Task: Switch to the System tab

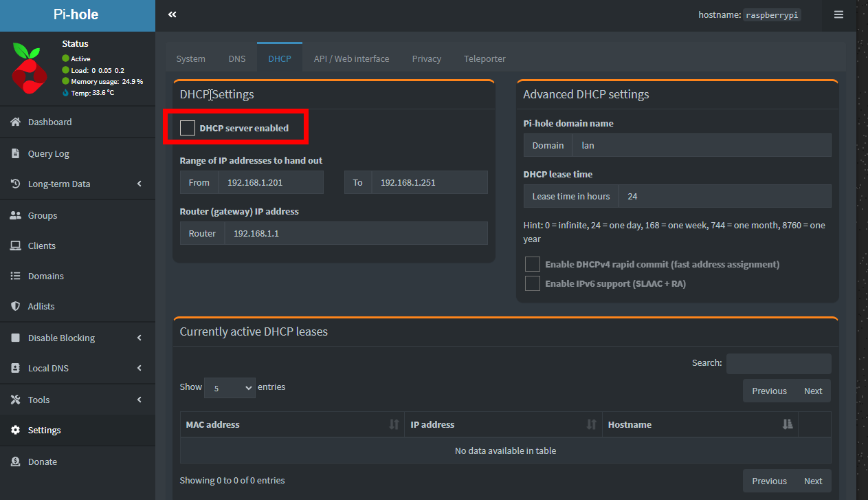Action: (191, 58)
